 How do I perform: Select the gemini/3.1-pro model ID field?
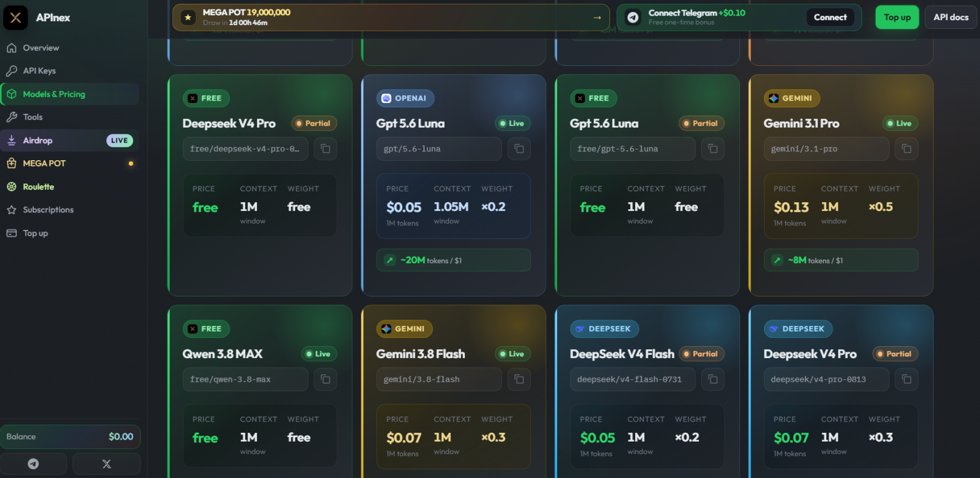pos(827,149)
